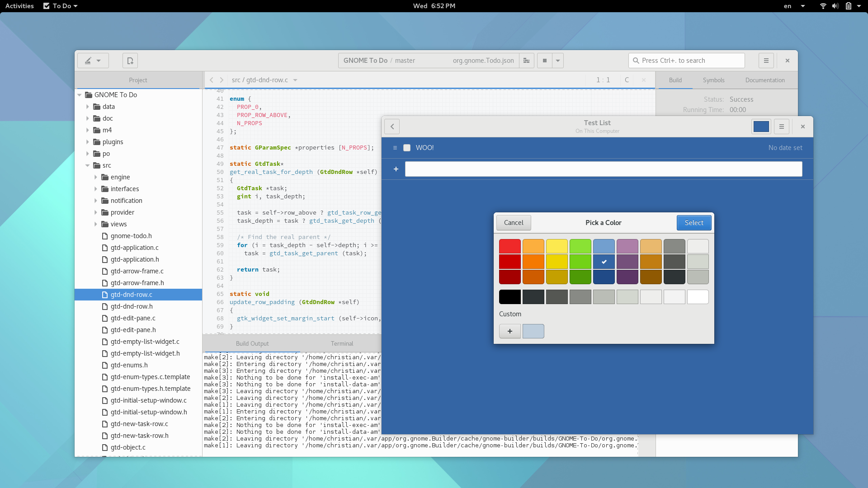This screenshot has width=868, height=488.
Task: Add a custom color with plus button
Action: tap(510, 331)
